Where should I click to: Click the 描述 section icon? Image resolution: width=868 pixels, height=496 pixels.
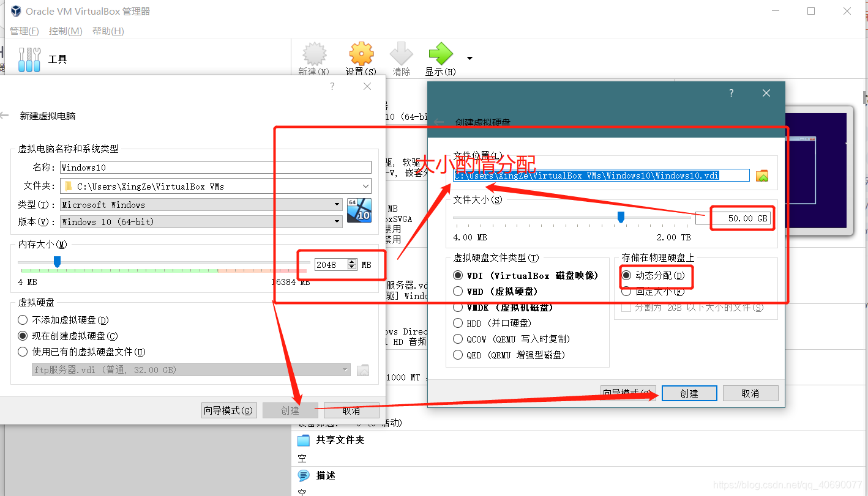[x=304, y=475]
